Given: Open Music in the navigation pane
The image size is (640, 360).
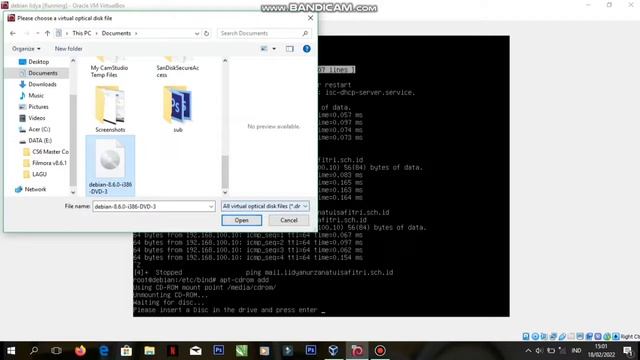Looking at the screenshot, I should [36, 96].
